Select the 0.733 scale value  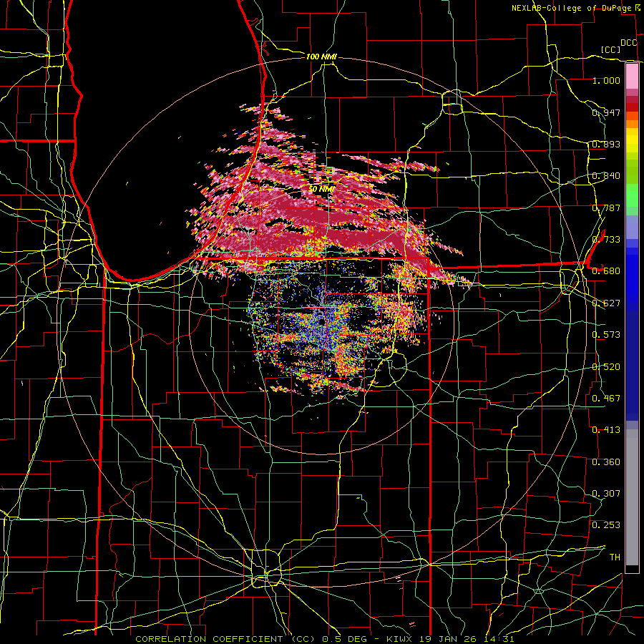606,240
